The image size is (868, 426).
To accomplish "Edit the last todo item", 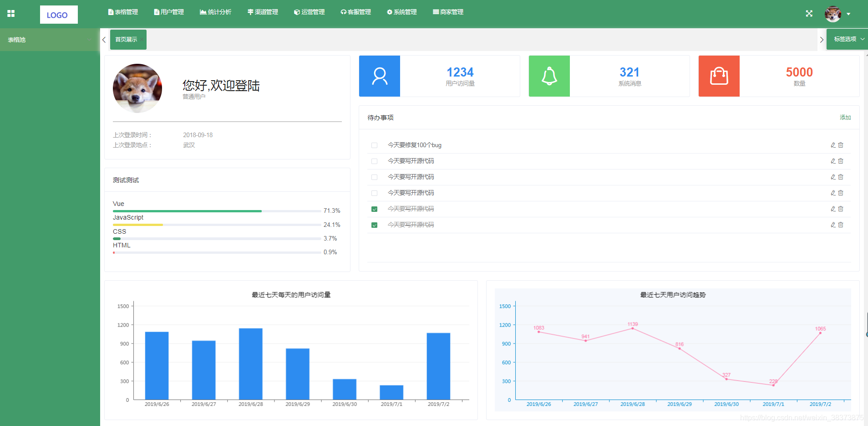I will 833,225.
